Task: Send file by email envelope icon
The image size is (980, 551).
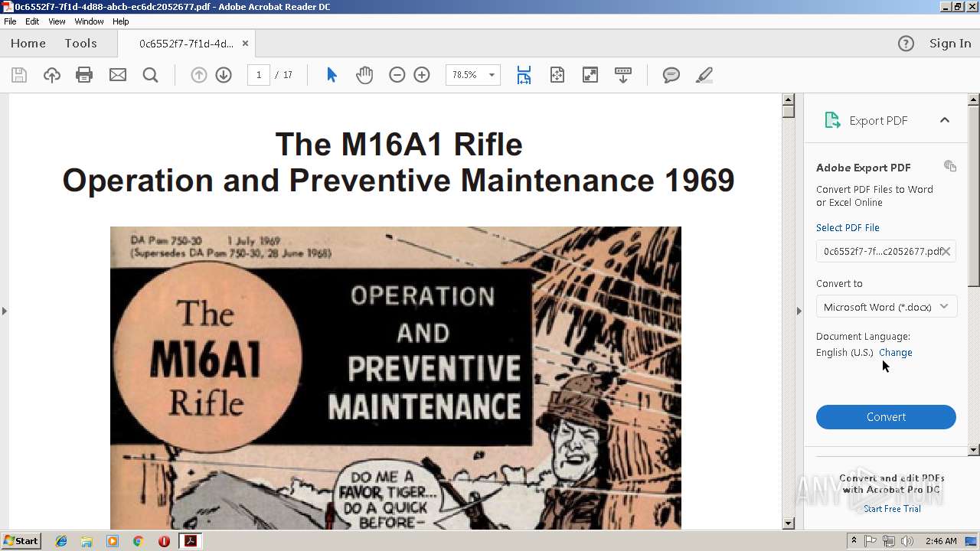Action: (117, 75)
